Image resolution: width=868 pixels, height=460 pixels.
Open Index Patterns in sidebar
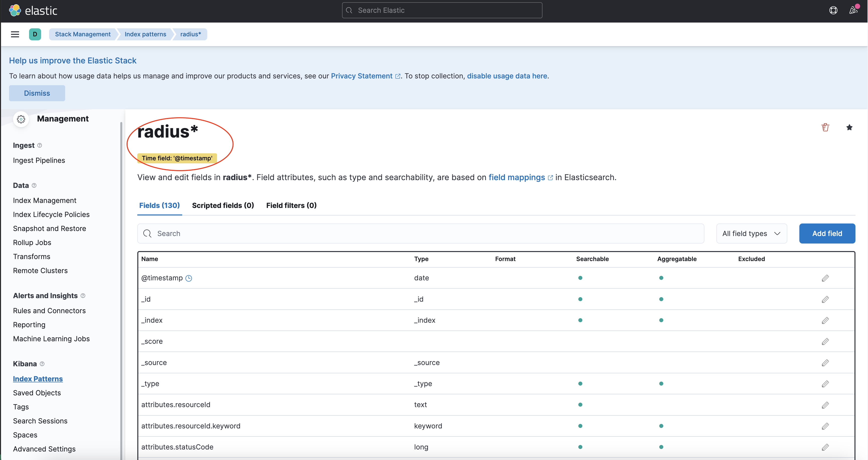(38, 379)
